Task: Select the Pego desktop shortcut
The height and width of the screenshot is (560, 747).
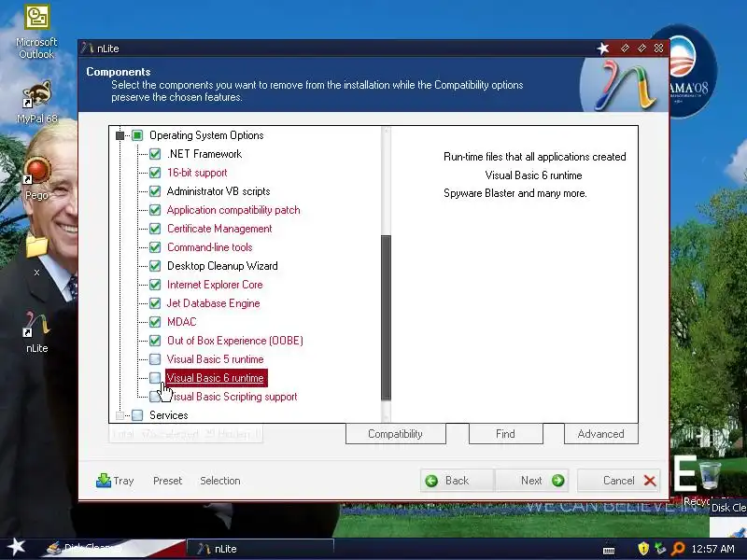Action: coord(36,179)
